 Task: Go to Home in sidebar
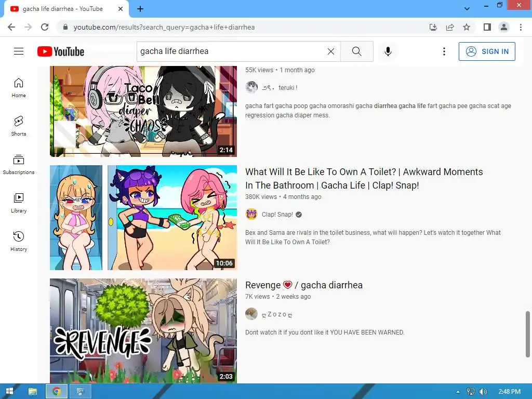click(19, 87)
